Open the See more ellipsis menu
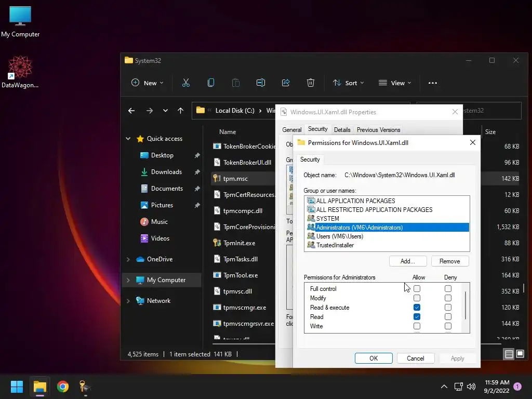532x399 pixels. (433, 83)
